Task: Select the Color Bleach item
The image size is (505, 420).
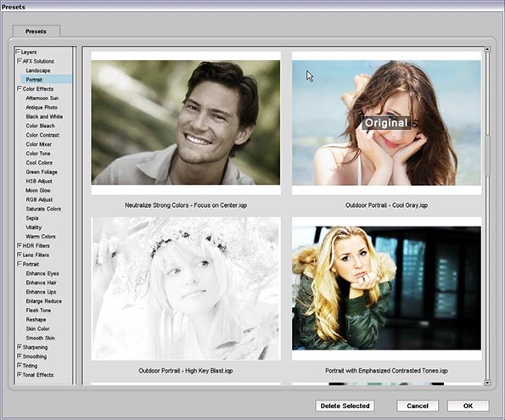Action: (x=40, y=126)
